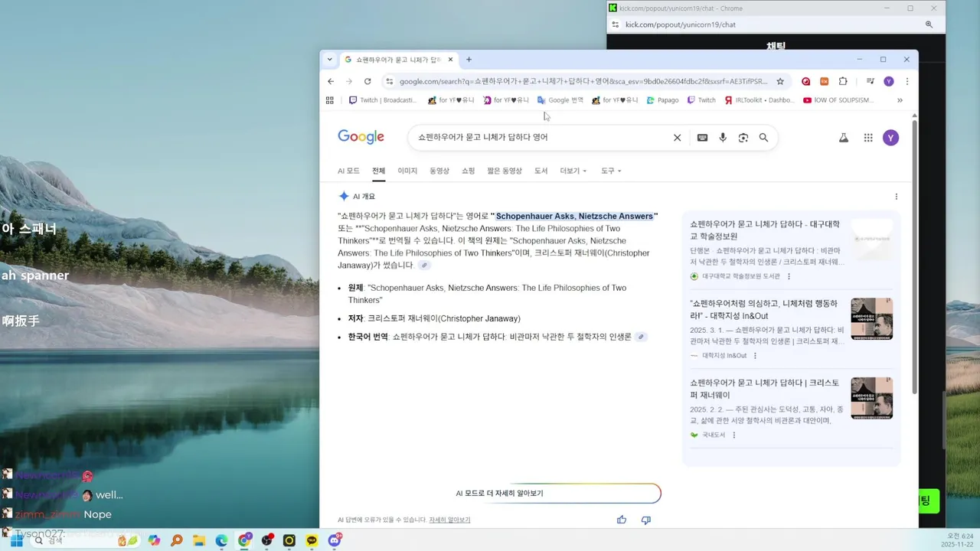Open 크리스토퍼 재너웨이 result title
The image size is (980, 551).
tap(764, 389)
